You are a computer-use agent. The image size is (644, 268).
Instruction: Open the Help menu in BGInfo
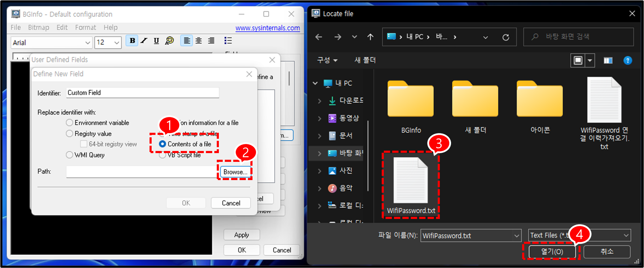(x=110, y=27)
